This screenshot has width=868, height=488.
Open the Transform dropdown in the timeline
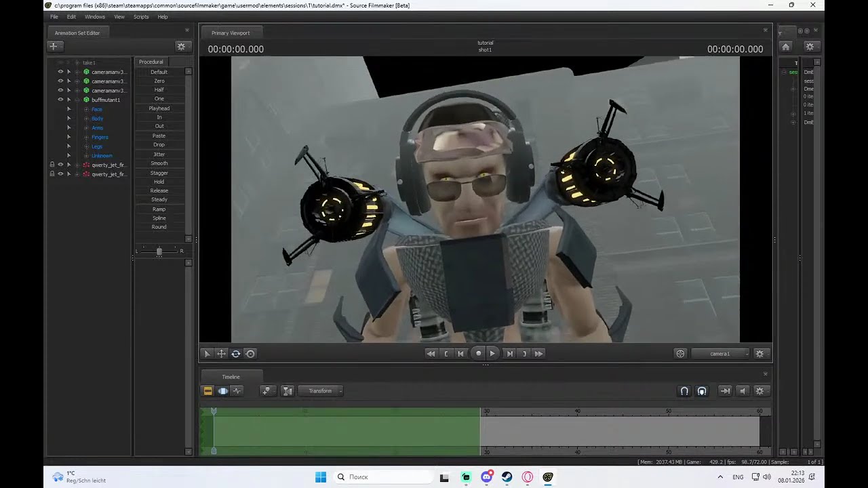pyautogui.click(x=321, y=391)
